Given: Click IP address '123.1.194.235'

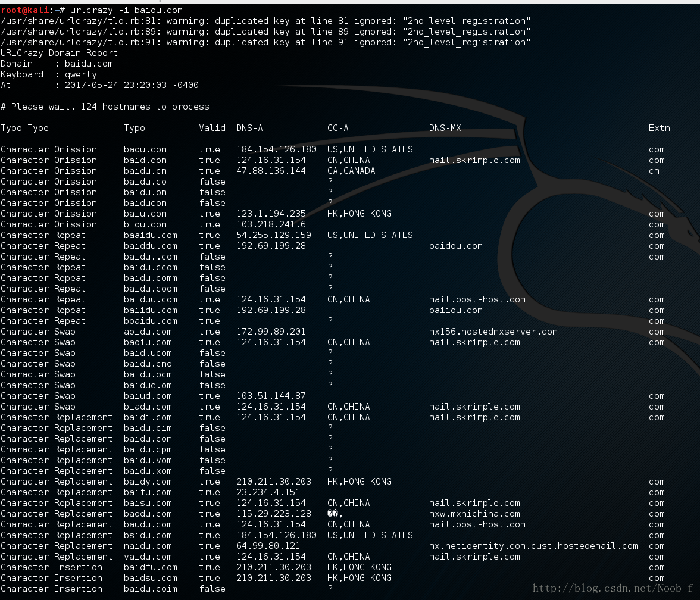Looking at the screenshot, I should pyautogui.click(x=271, y=213).
